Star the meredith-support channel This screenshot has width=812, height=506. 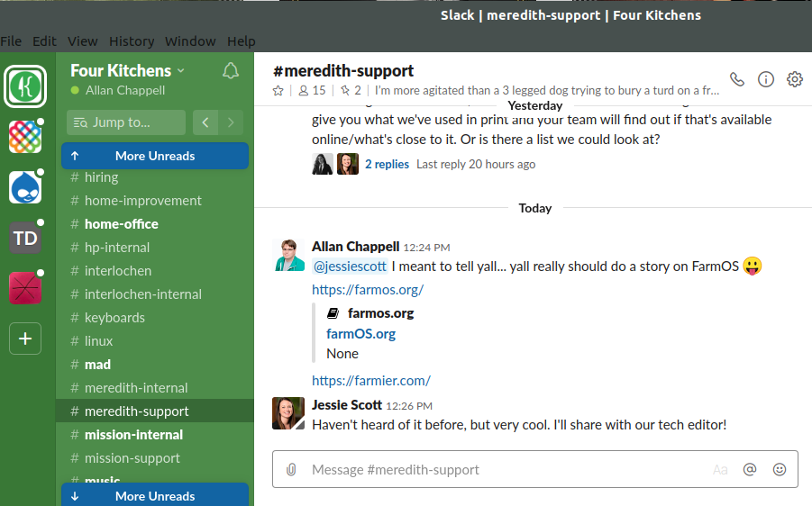click(x=278, y=91)
